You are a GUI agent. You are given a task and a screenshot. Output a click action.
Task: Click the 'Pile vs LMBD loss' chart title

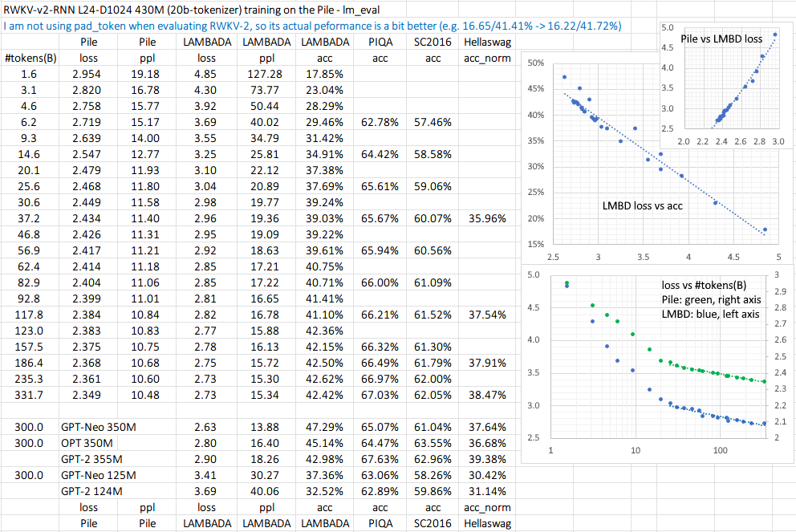[724, 39]
